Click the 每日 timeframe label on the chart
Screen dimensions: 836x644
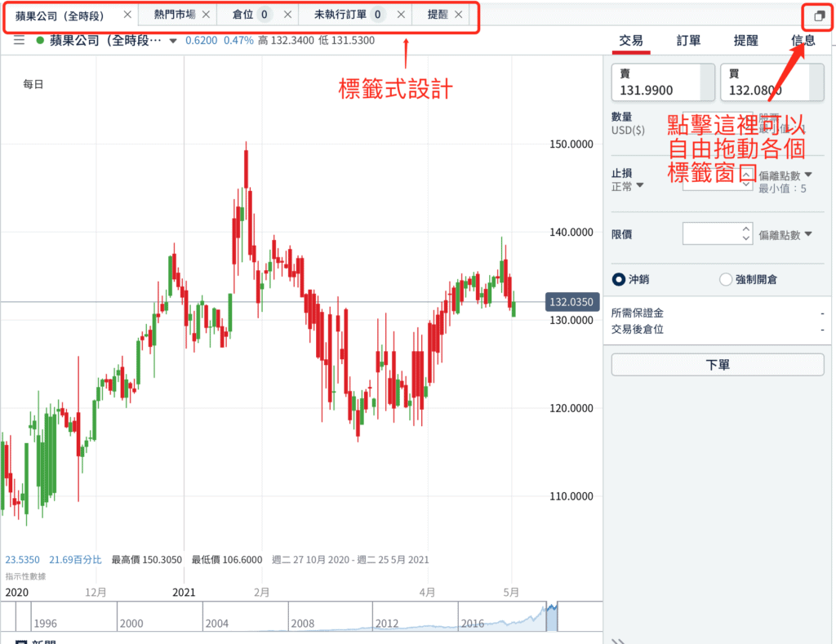click(33, 83)
